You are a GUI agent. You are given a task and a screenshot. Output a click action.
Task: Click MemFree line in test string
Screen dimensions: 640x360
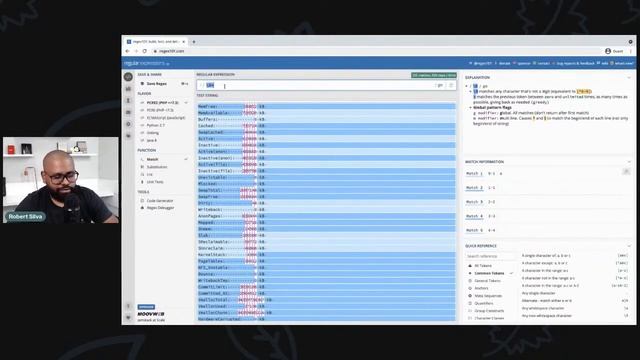326,107
